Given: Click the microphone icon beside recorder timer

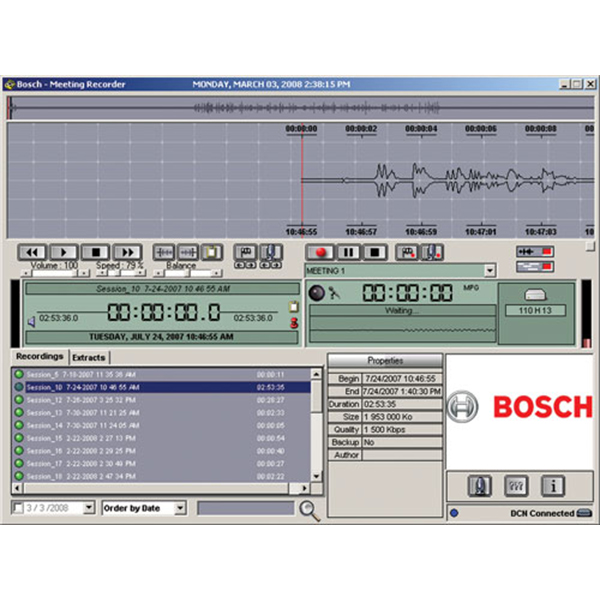Looking at the screenshot, I should (x=334, y=293).
